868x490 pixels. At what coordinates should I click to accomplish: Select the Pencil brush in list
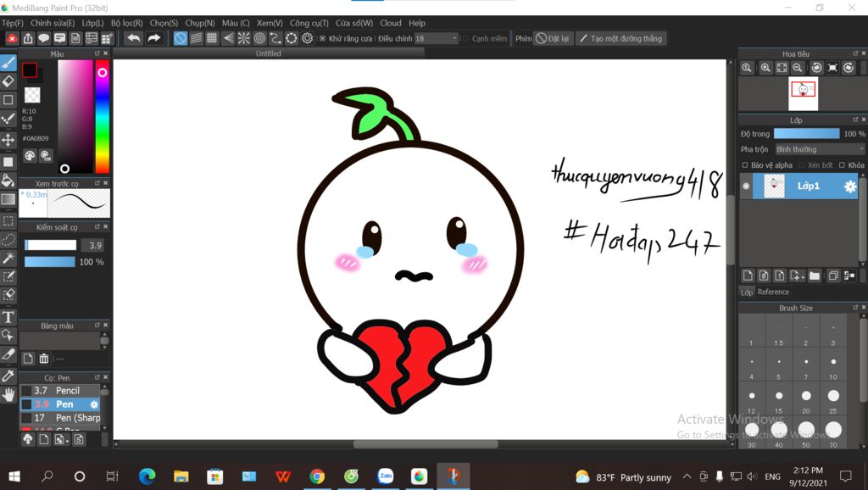coord(60,391)
